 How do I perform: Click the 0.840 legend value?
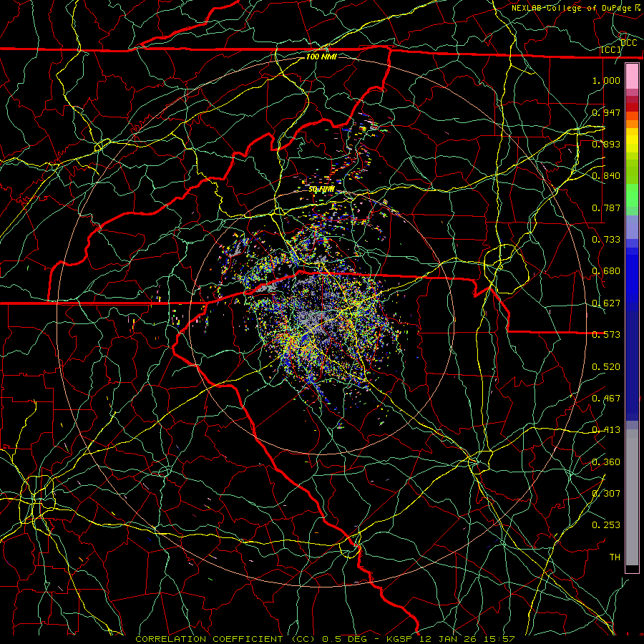tap(606, 176)
